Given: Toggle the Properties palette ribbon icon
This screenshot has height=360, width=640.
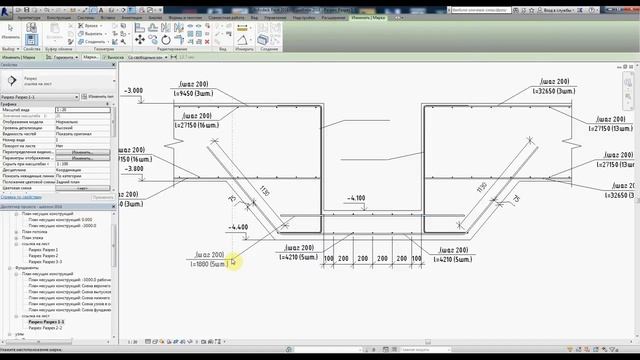Looking at the screenshot, I should pos(31,40).
